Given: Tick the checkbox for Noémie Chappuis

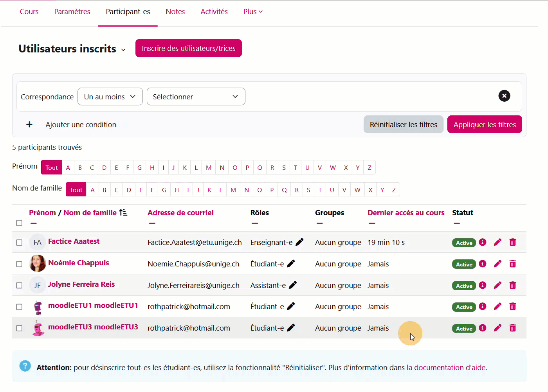Looking at the screenshot, I should click(19, 264).
